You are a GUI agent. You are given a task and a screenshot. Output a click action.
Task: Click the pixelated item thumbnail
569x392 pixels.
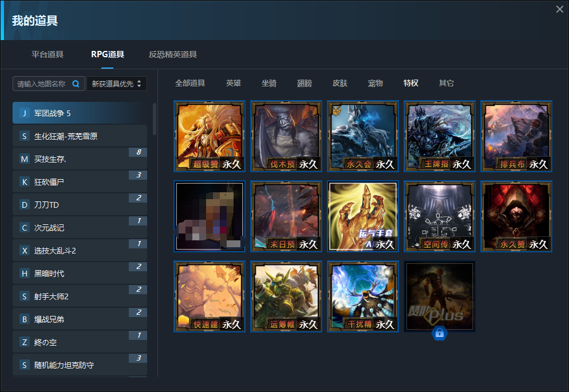pyautogui.click(x=210, y=216)
